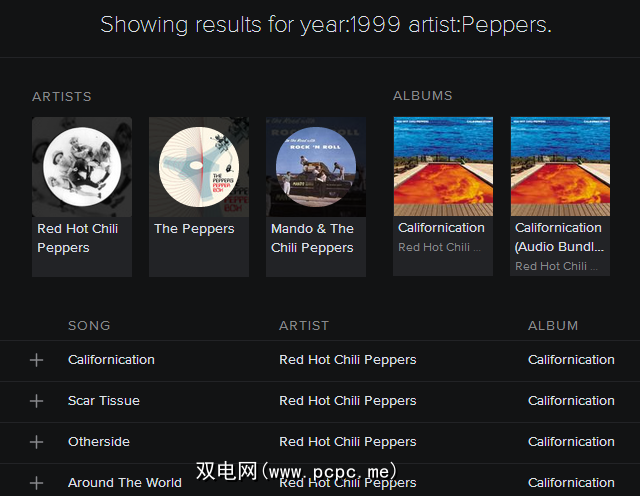Click artist name under first Californication album
The image size is (640, 496).
(434, 247)
